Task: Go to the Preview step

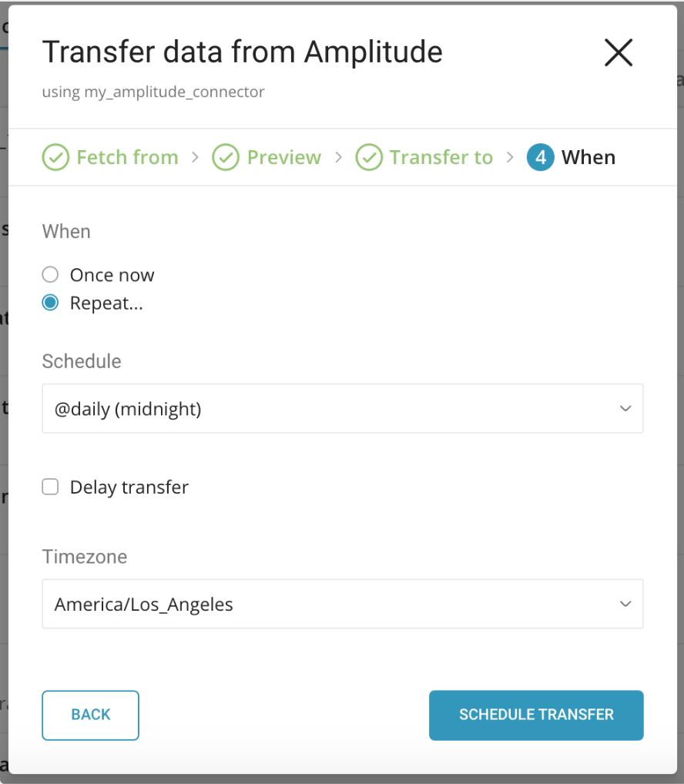Action: pos(283,157)
